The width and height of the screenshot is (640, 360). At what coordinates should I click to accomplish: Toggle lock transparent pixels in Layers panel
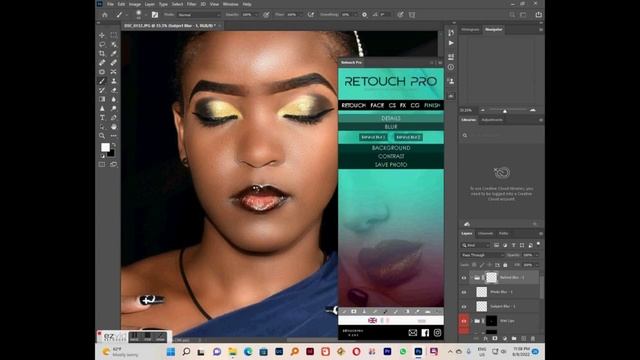click(x=474, y=265)
